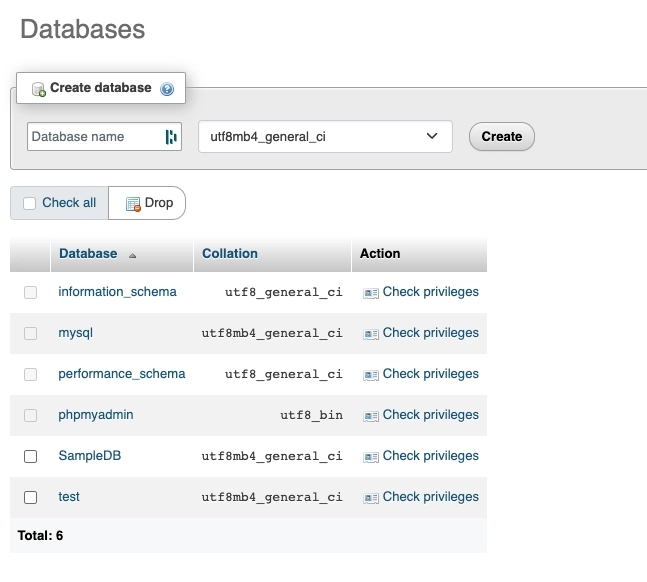Select the performance_schema checkbox

(31, 374)
